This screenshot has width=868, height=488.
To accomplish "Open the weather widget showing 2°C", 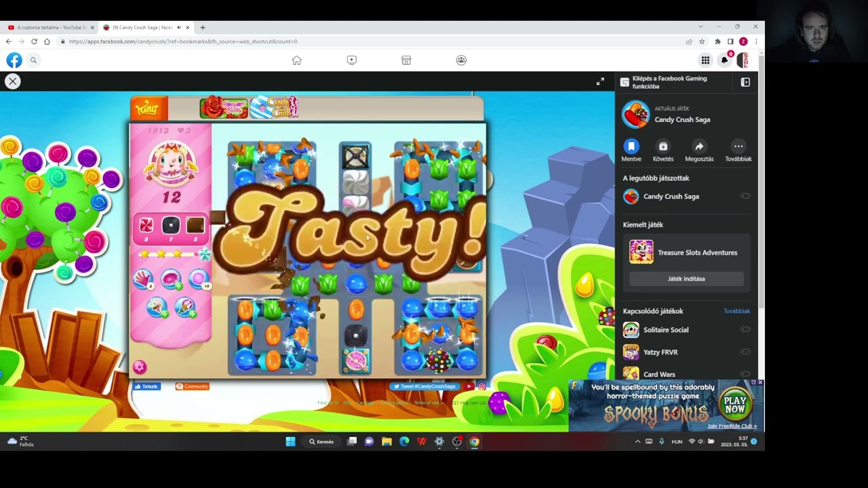I will click(20, 441).
